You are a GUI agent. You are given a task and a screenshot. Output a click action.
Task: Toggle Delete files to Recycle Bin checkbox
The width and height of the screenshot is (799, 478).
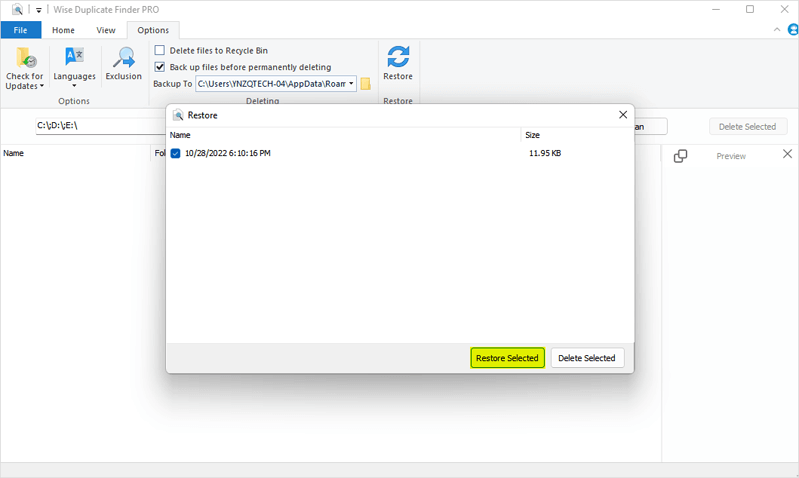[x=159, y=50]
